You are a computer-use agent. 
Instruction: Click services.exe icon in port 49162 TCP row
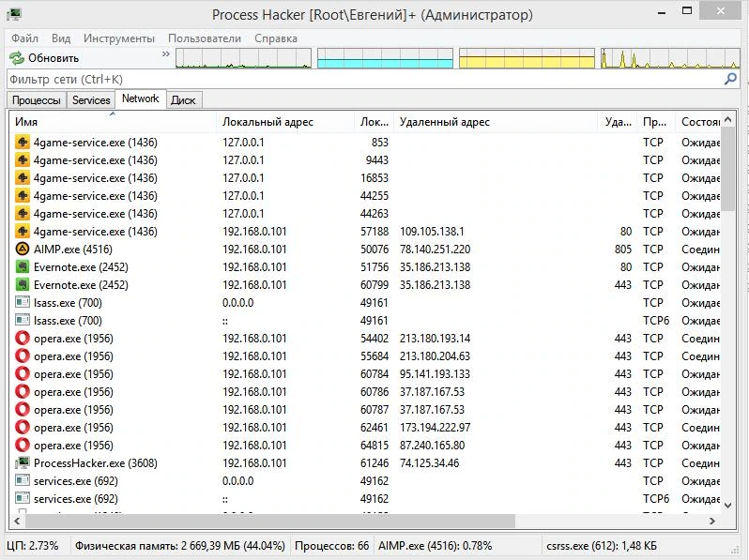click(23, 481)
